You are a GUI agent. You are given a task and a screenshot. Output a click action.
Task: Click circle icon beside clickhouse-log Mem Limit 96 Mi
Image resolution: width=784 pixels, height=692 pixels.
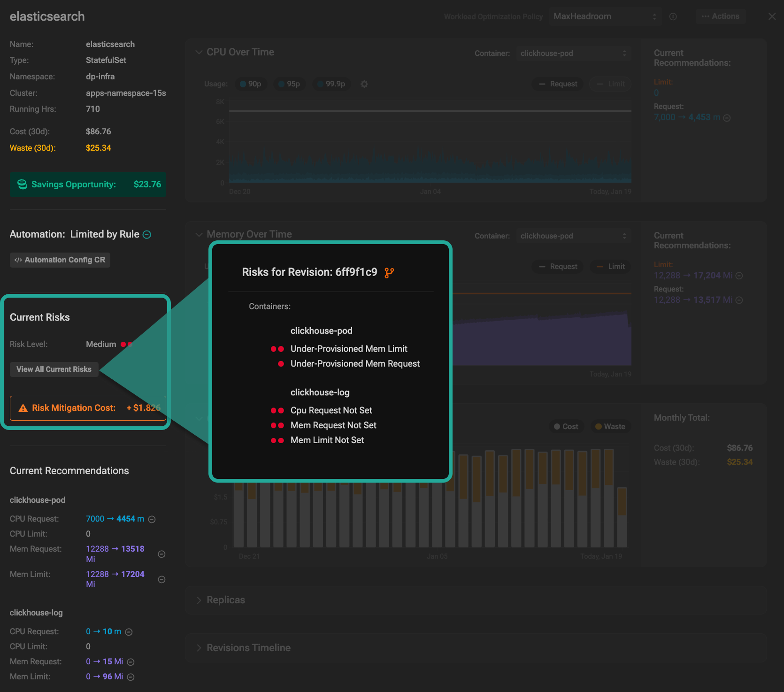click(131, 677)
